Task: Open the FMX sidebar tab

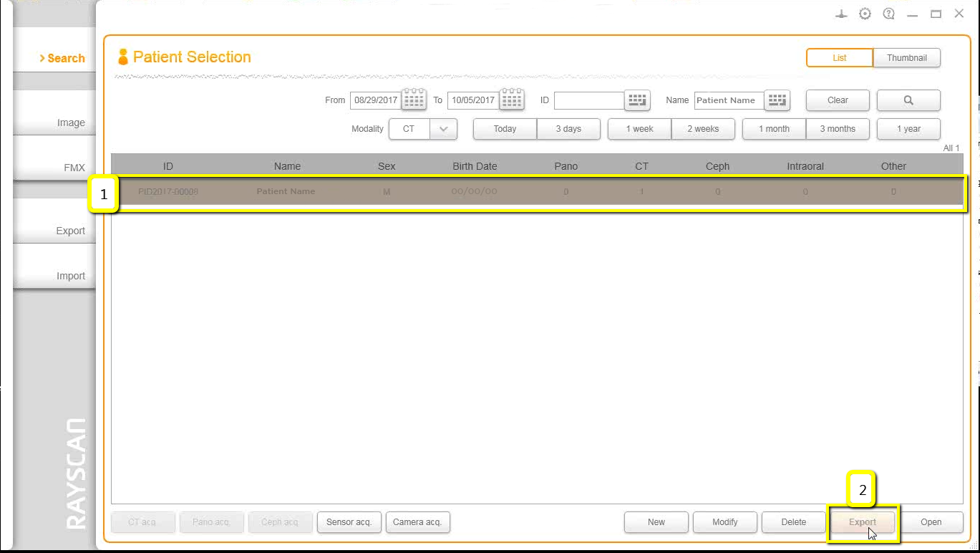Action: 55,158
